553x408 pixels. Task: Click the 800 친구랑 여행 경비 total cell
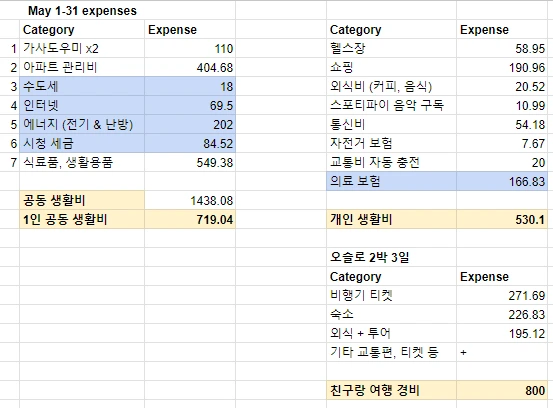point(502,390)
